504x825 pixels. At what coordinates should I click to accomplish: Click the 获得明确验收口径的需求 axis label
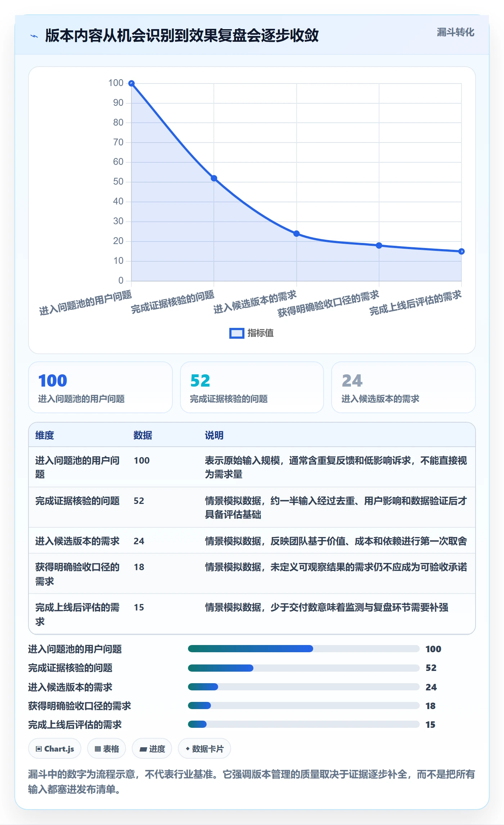tap(329, 304)
